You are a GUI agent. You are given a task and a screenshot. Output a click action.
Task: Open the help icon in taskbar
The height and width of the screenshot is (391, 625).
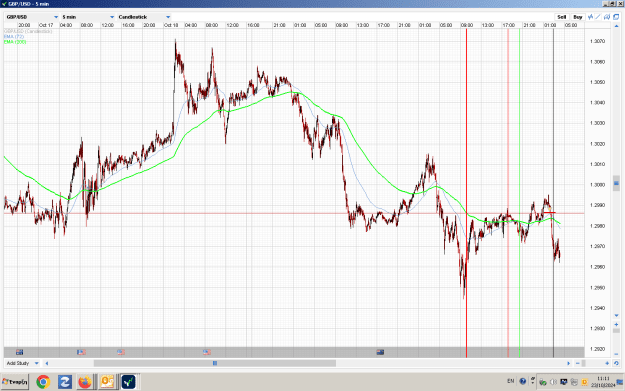tap(523, 381)
